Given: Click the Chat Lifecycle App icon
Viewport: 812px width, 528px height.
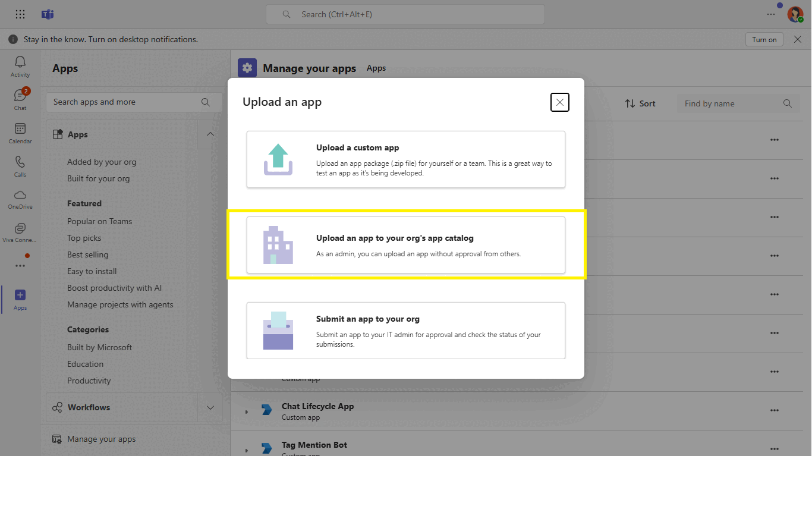Looking at the screenshot, I should click(x=267, y=410).
